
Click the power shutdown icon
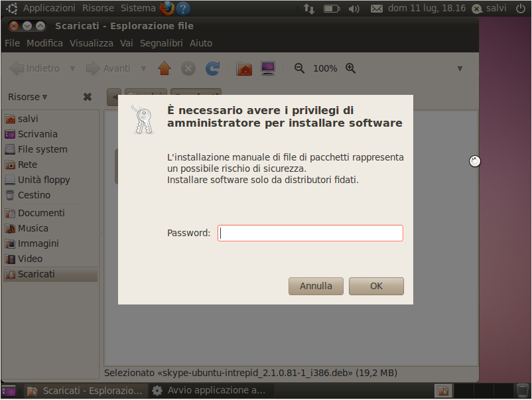pyautogui.click(x=521, y=9)
